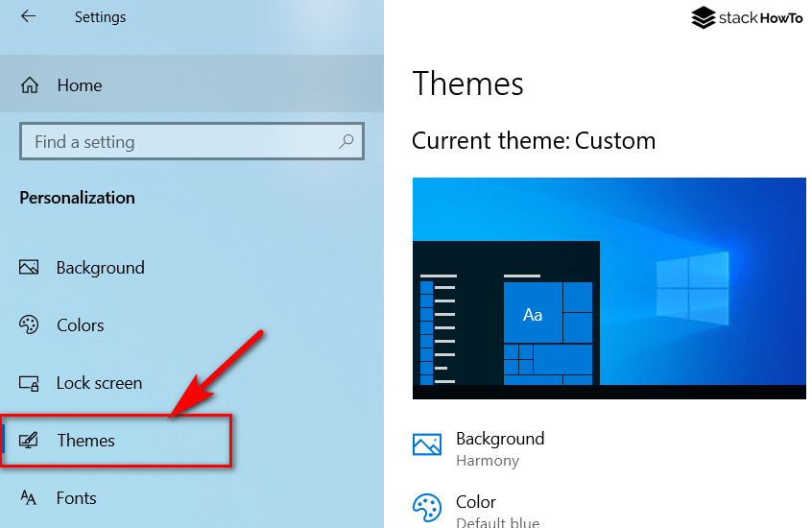Screen dimensions: 812x528
Task: Click the current theme preview image
Action: (609, 288)
